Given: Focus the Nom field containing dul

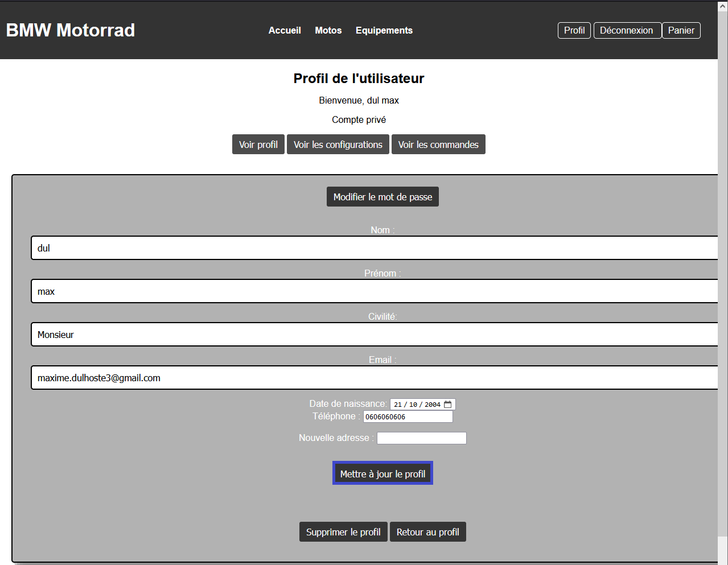Looking at the screenshot, I should 375,248.
